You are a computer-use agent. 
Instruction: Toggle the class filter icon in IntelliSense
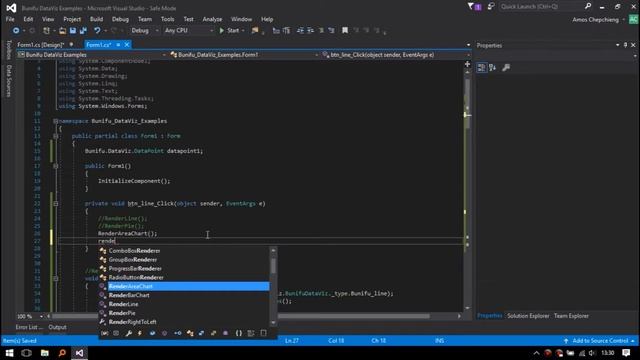coord(190,333)
